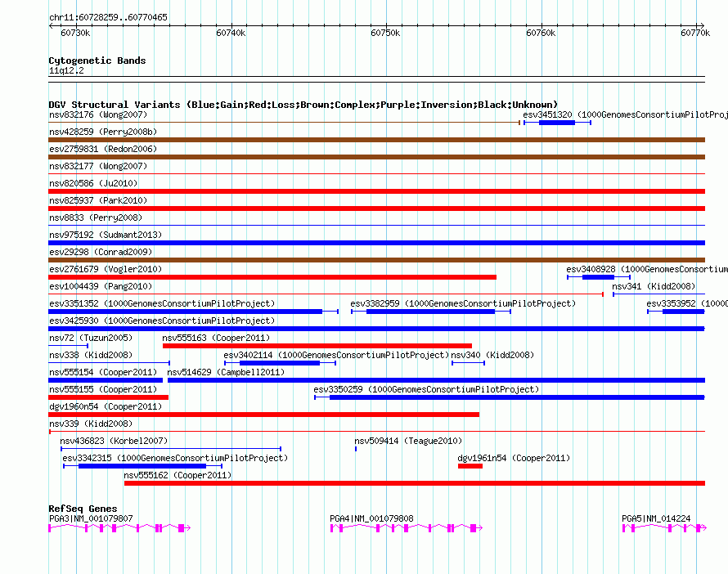
Task: Click the DGV Structural Variants track title
Action: click(303, 105)
